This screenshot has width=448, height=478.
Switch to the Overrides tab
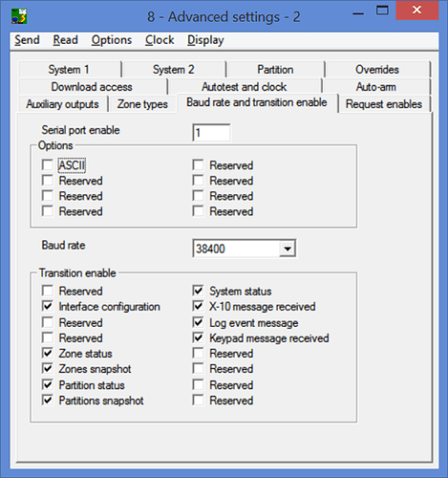click(x=377, y=70)
